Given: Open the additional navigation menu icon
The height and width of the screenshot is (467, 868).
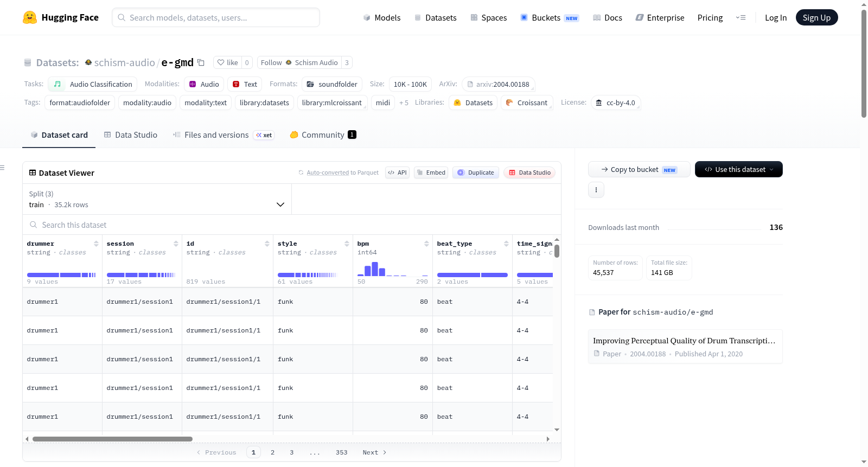Looking at the screenshot, I should point(741,17).
